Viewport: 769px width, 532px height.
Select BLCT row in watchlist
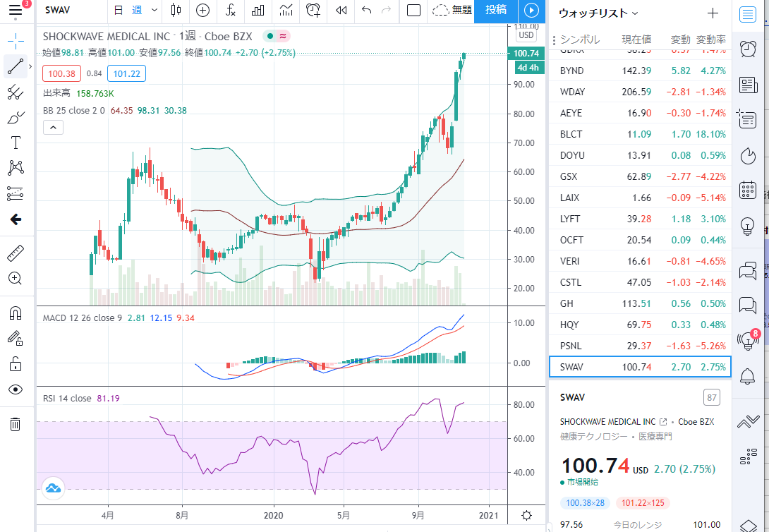[640, 134]
